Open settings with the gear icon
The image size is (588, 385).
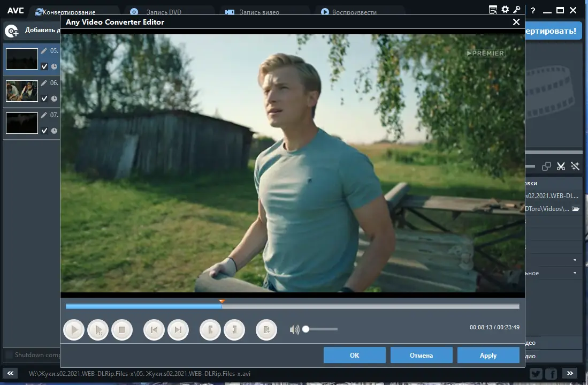[x=505, y=10]
